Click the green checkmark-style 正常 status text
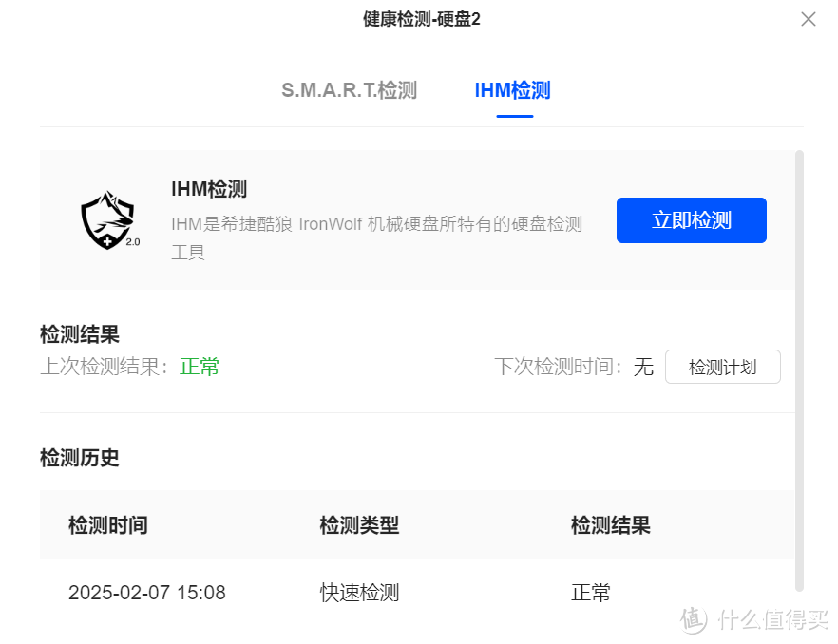This screenshot has height=644, width=838. tap(200, 367)
